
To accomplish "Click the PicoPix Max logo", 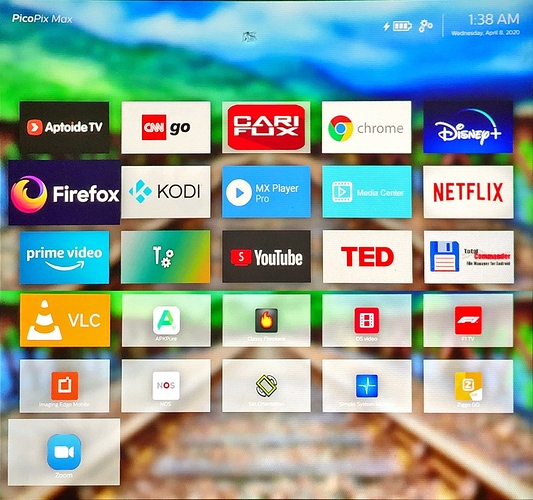I will click(42, 19).
